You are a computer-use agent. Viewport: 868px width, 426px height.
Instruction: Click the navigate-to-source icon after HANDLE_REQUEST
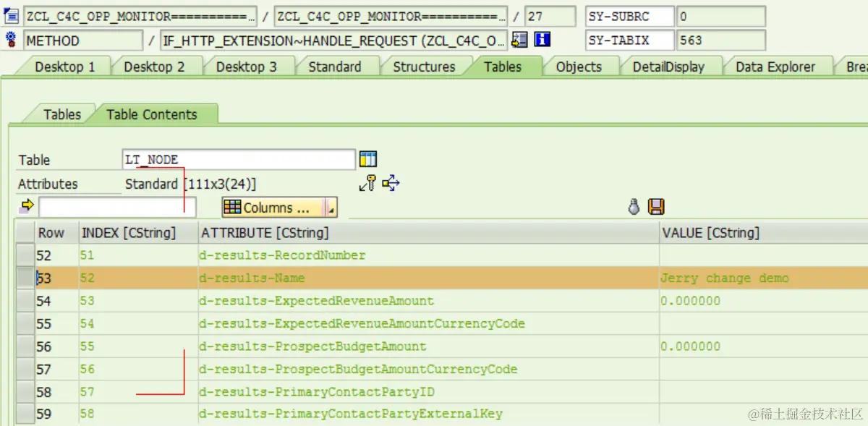[519, 40]
